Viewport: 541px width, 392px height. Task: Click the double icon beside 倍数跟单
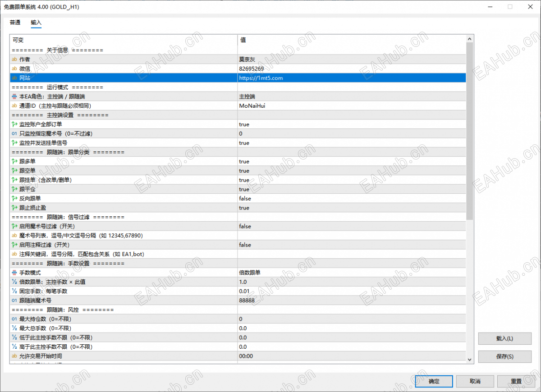pyautogui.click(x=14, y=282)
